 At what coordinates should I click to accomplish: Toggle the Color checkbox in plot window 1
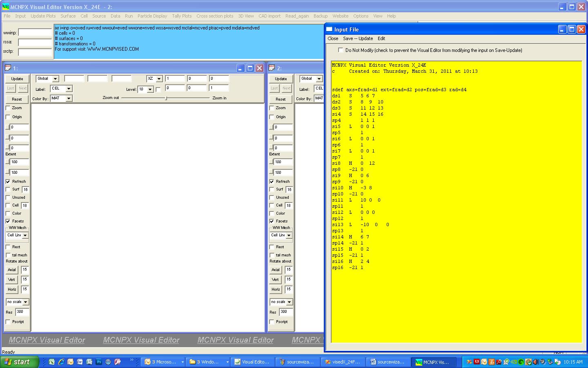click(8, 213)
